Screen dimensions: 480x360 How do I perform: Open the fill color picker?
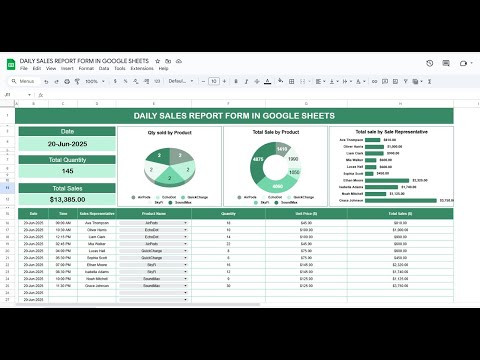click(x=281, y=81)
